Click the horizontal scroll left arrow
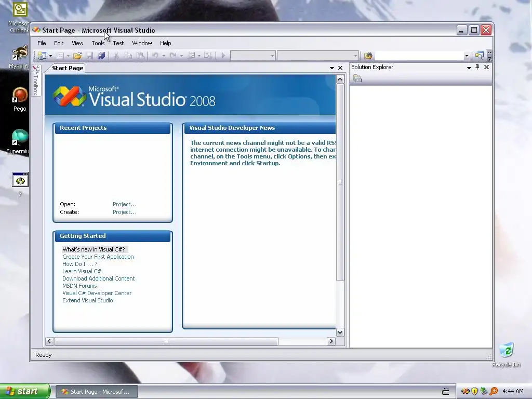 pyautogui.click(x=49, y=341)
